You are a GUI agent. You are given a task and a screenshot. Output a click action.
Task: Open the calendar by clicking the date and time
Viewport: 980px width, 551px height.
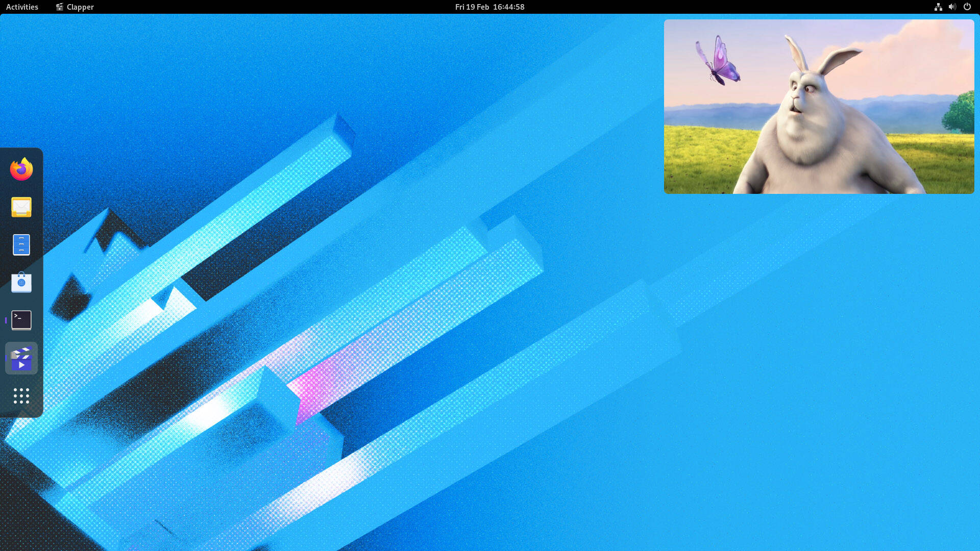coord(489,7)
